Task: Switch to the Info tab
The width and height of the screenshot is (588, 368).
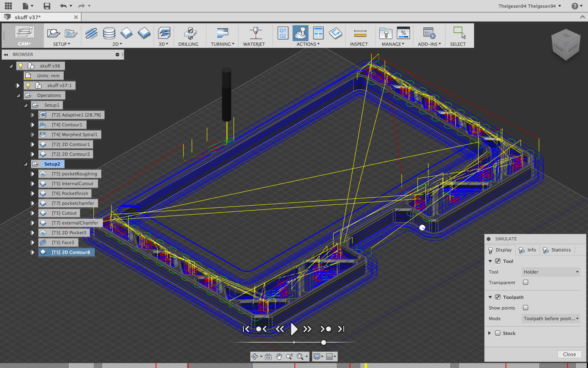Action: (x=528, y=250)
